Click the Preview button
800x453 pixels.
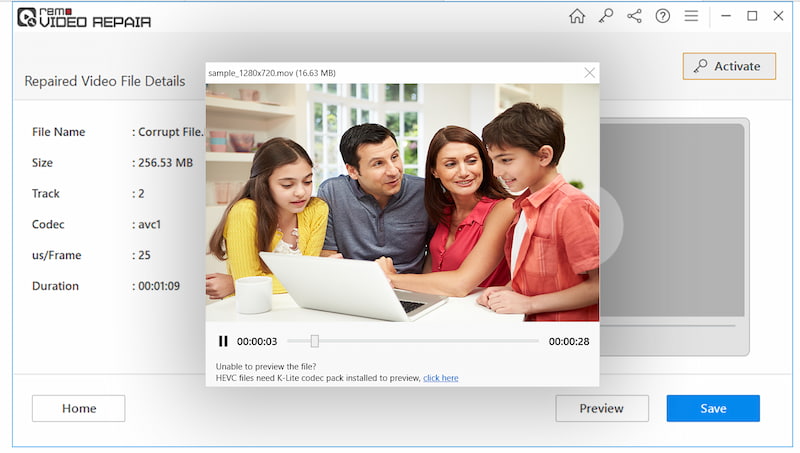pyautogui.click(x=602, y=409)
